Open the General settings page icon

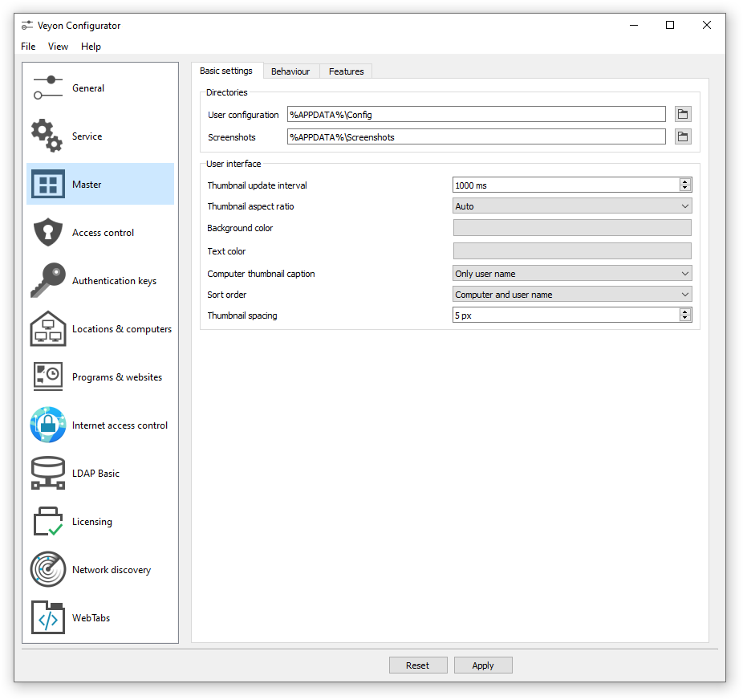(x=47, y=88)
